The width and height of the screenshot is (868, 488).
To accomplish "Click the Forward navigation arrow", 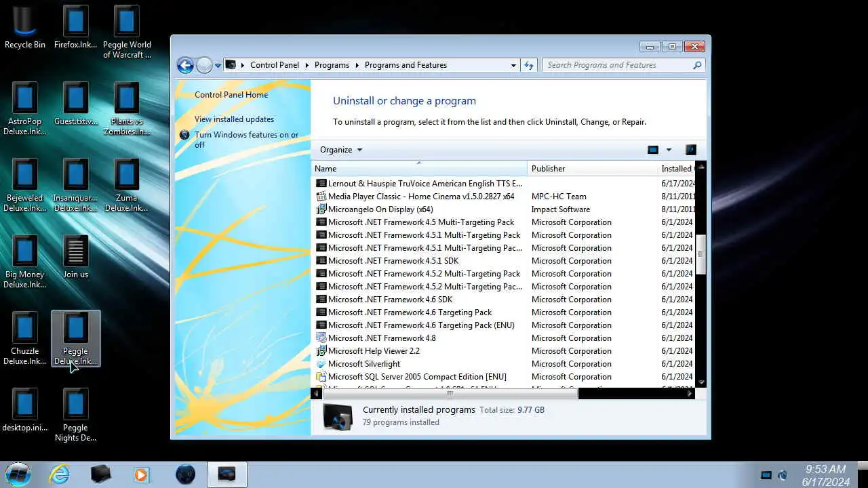I will point(204,65).
